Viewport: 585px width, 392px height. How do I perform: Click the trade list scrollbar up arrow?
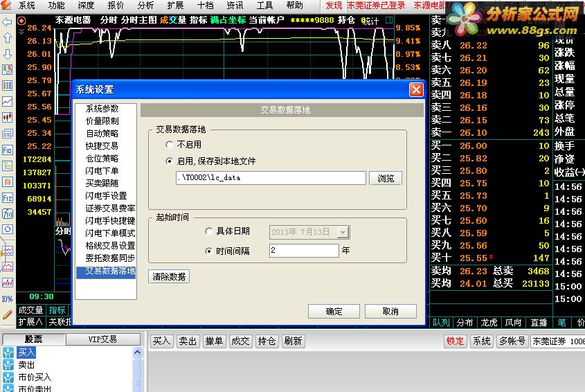pyautogui.click(x=137, y=352)
